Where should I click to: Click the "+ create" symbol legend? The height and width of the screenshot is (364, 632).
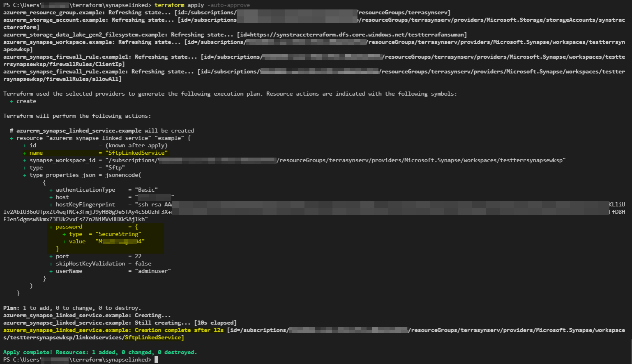[23, 101]
